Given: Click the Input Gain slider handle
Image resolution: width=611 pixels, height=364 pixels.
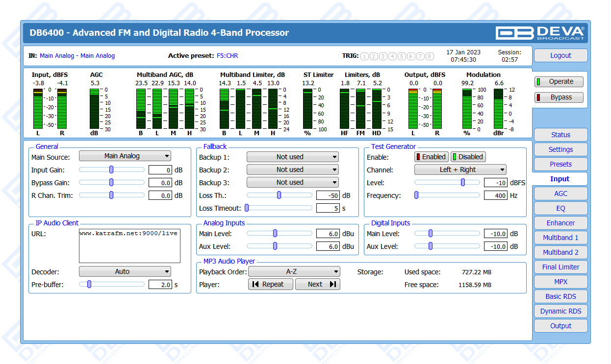Looking at the screenshot, I should tap(111, 170).
